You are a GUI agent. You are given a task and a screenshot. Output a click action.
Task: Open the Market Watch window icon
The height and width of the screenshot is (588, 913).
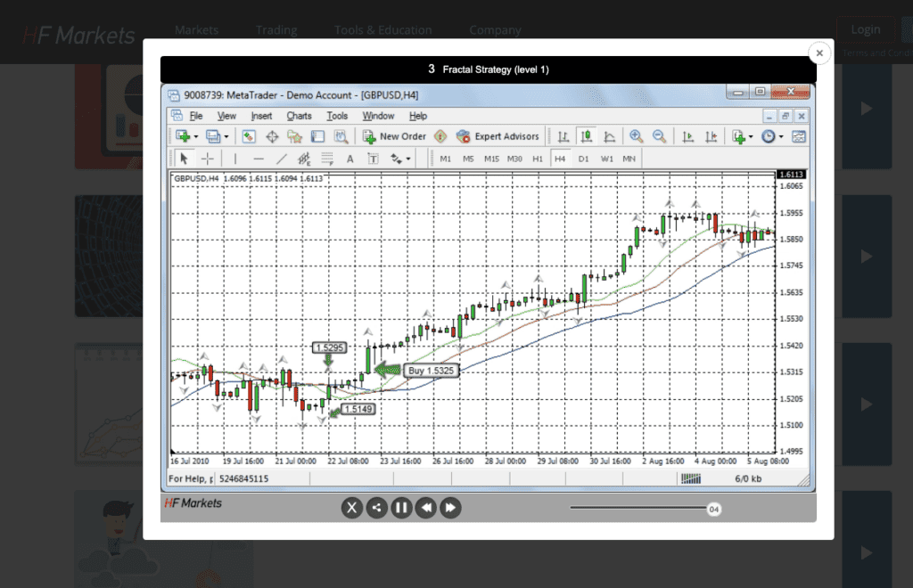(249, 136)
